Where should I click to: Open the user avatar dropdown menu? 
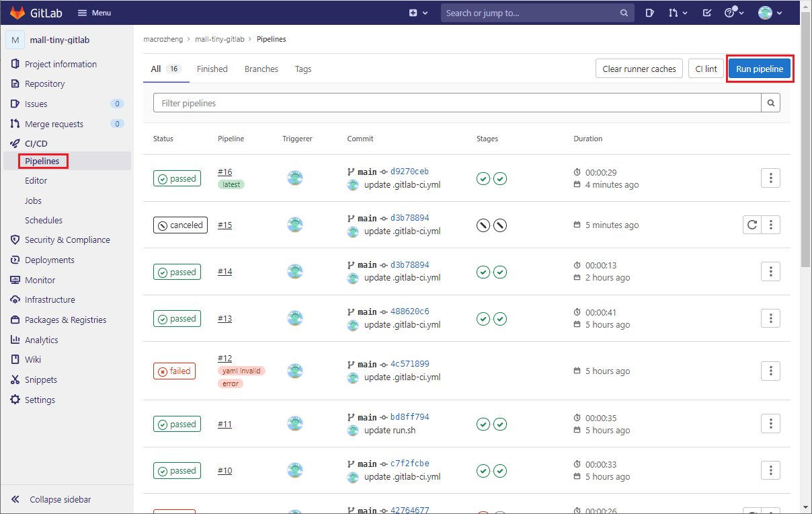[770, 13]
